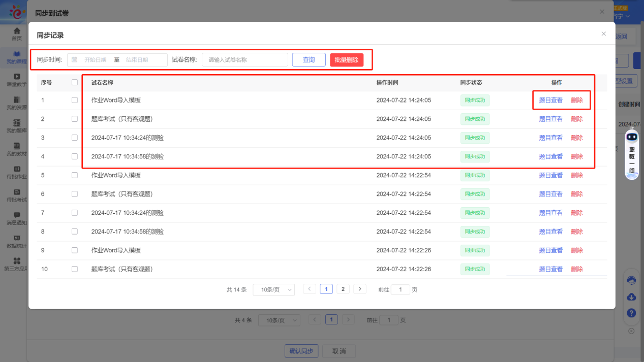Open 我的题库 icon in sidebar
Viewport: 644px width, 362px height.
point(17,123)
